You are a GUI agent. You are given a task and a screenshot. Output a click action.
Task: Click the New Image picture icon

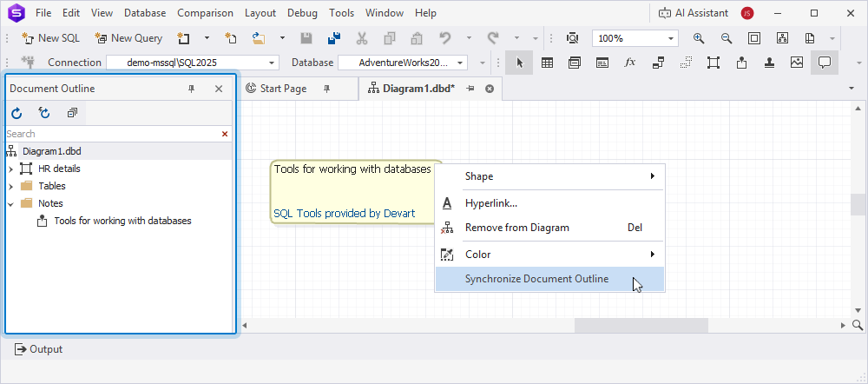coord(797,63)
